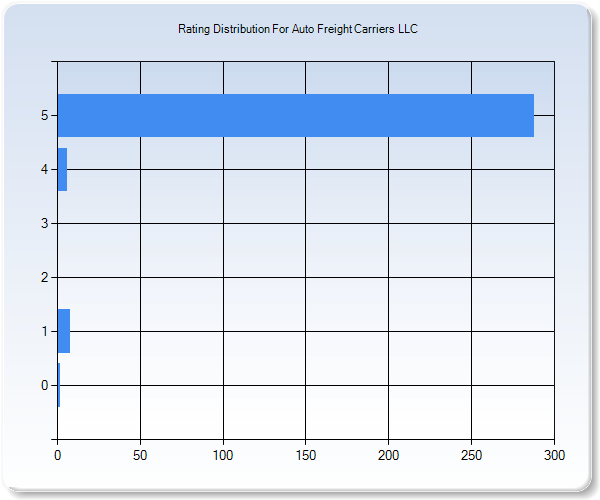Click the y-axis label '2'
Viewport: 600px width, 500px height.
pos(44,277)
